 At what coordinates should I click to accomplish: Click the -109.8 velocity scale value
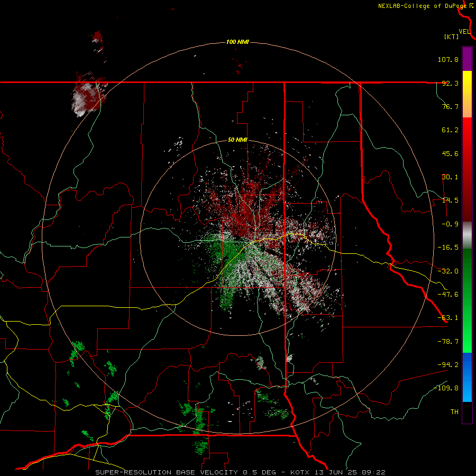[x=446, y=388]
